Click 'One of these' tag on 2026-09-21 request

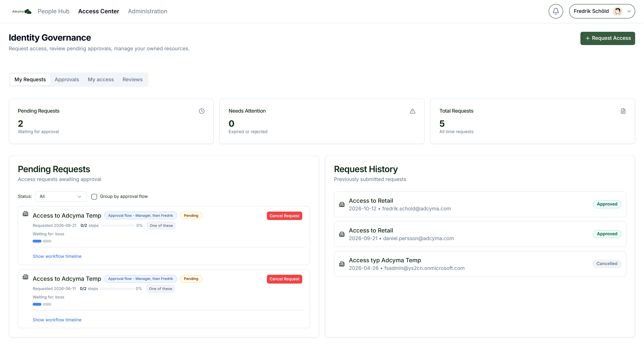coord(161,226)
